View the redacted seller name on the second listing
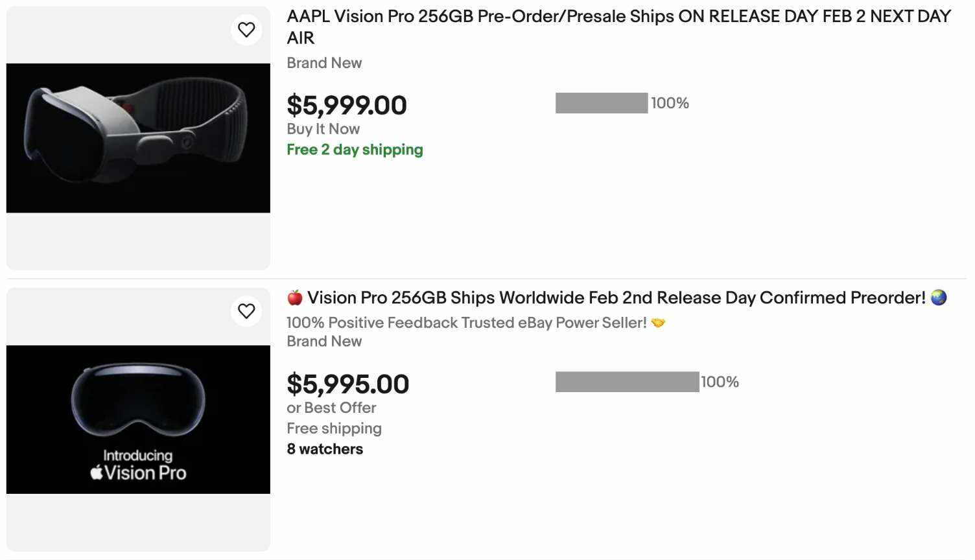Image resolution: width=975 pixels, height=560 pixels. pyautogui.click(x=627, y=382)
